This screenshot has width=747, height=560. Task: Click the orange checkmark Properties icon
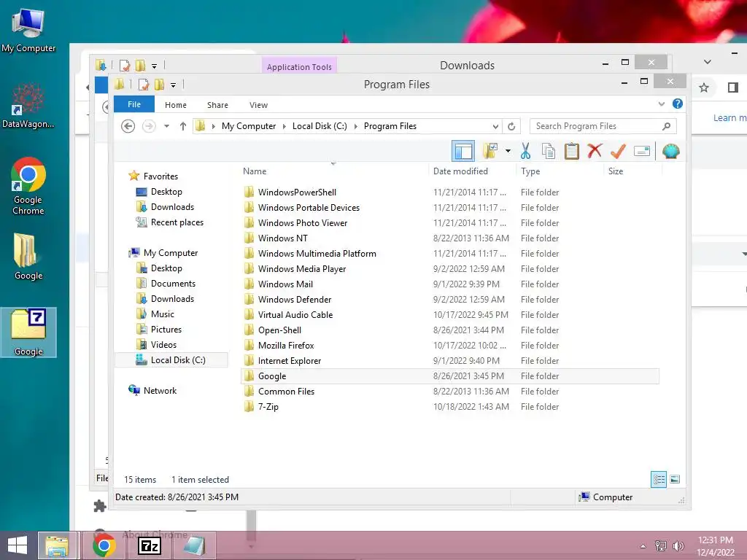click(618, 151)
